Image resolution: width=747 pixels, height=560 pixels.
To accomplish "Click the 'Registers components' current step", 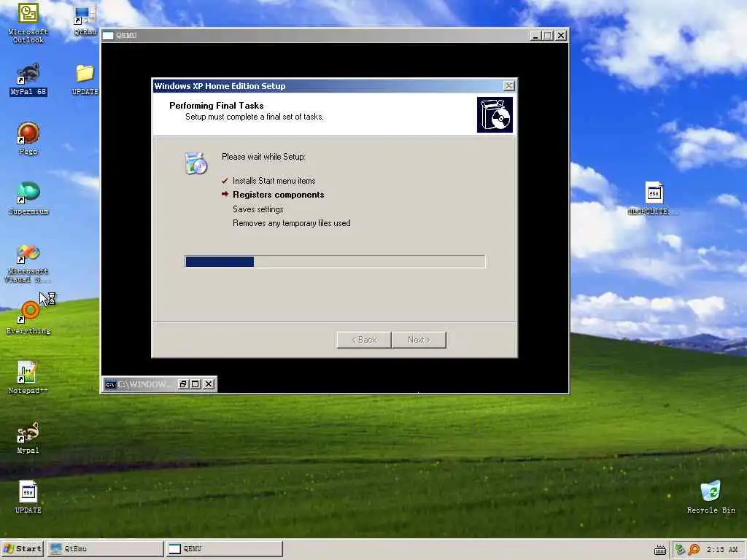I will [278, 195].
